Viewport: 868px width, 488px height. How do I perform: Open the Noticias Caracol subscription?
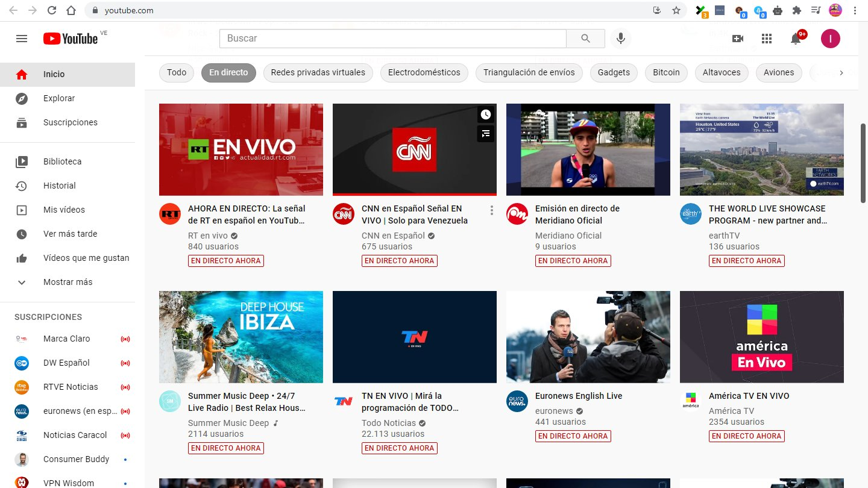pos(68,435)
